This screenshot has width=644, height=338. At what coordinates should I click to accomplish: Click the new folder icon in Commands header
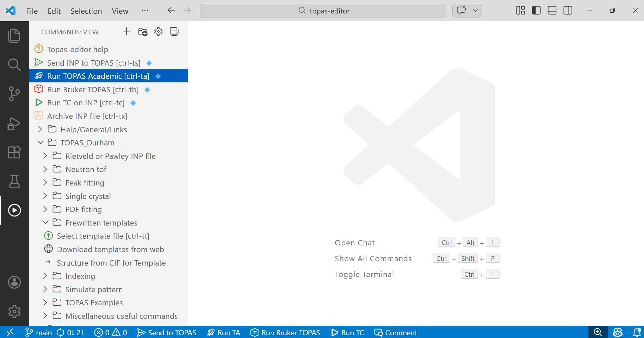tap(143, 32)
